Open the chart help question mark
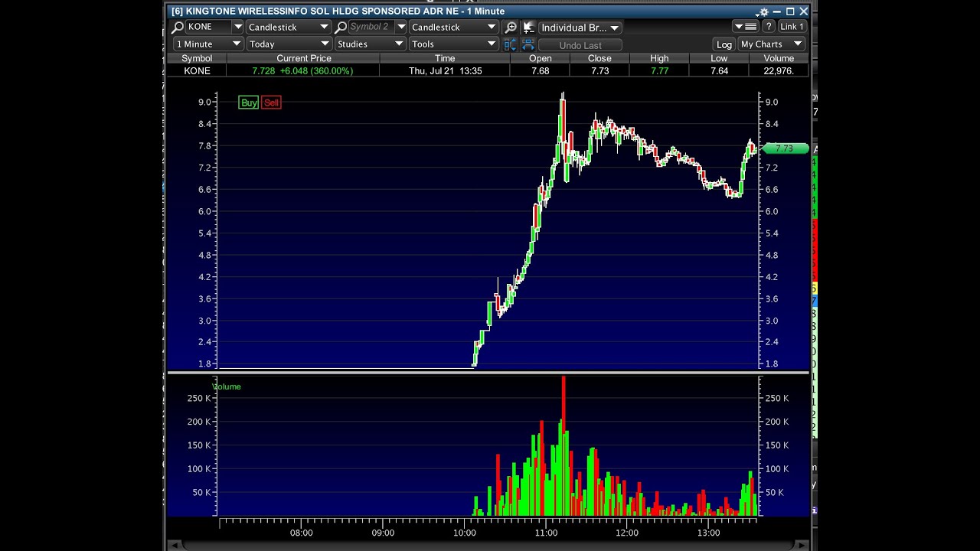Image resolution: width=980 pixels, height=551 pixels. click(x=769, y=27)
